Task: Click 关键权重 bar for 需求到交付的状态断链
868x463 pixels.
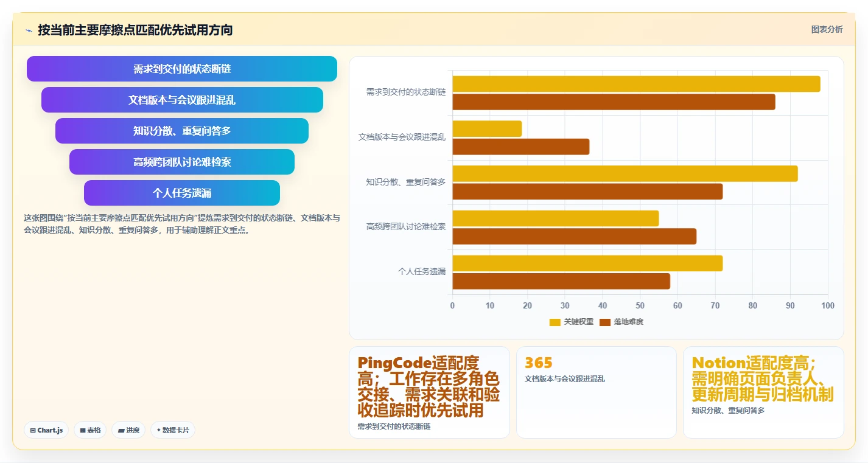Action: point(636,84)
